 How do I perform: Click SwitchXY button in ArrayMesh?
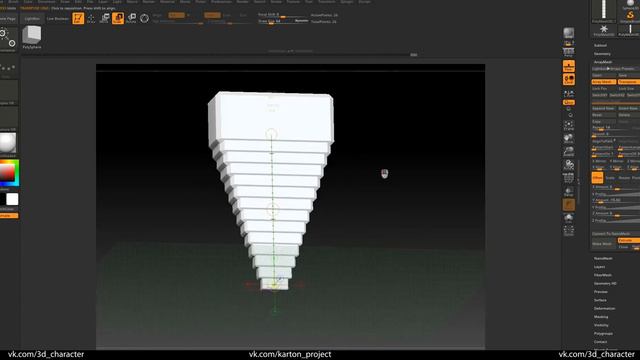(x=600, y=95)
